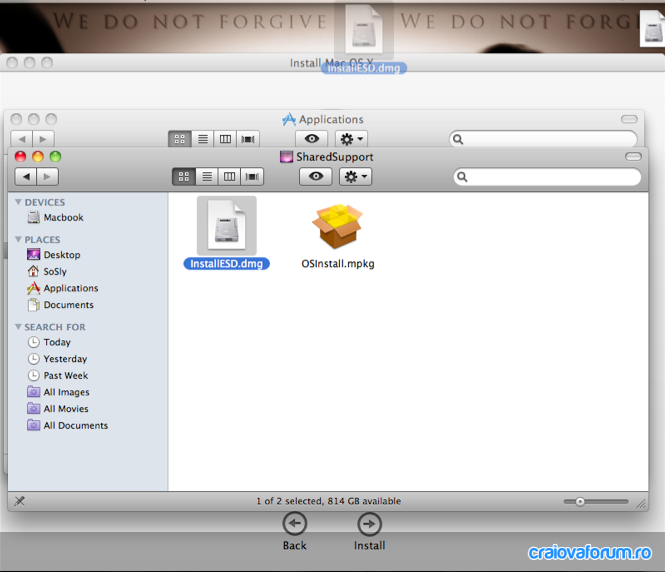Switch Applications window to Cover Flow view

[x=248, y=139]
